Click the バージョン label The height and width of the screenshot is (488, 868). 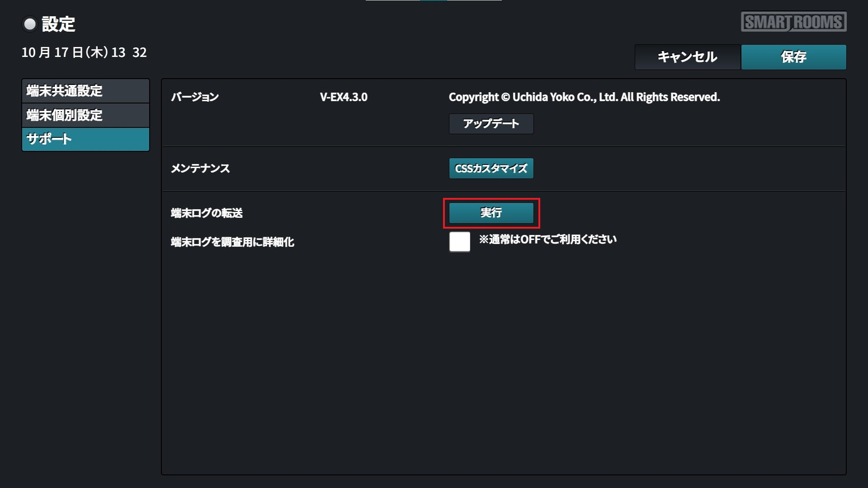[x=195, y=97]
